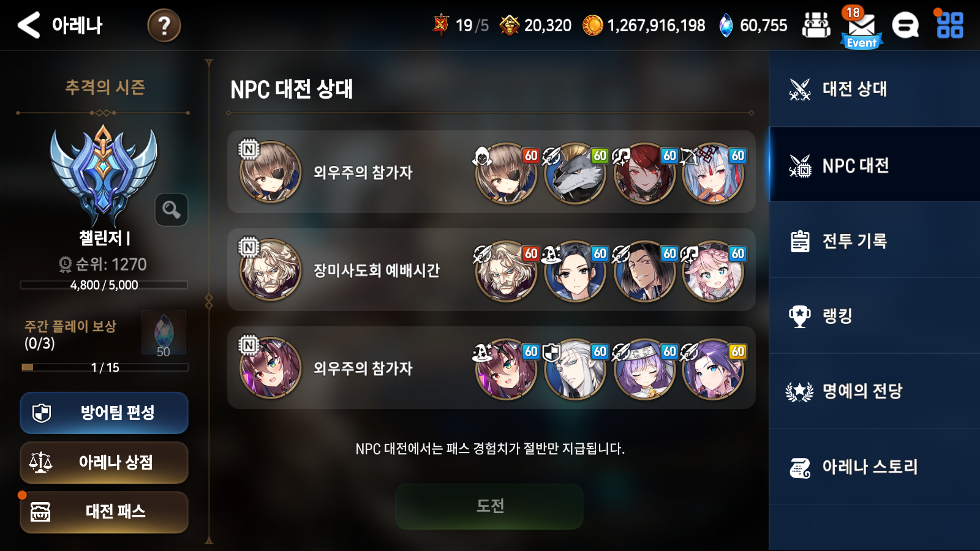Open the help question mark icon

point(164,26)
